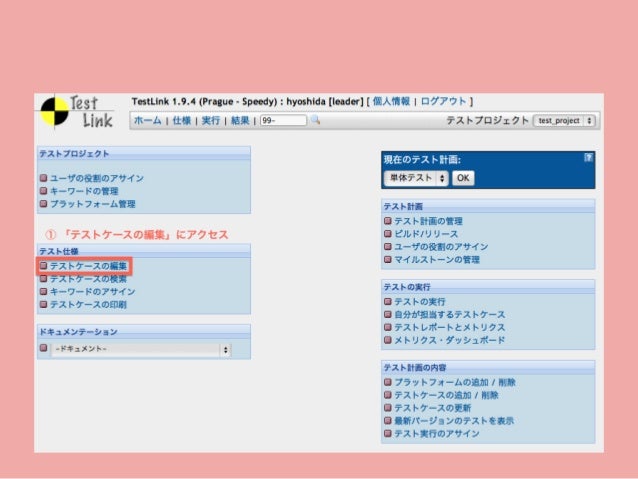The height and width of the screenshot is (479, 638).
Task: Open テストの実行 link
Action: 420,302
